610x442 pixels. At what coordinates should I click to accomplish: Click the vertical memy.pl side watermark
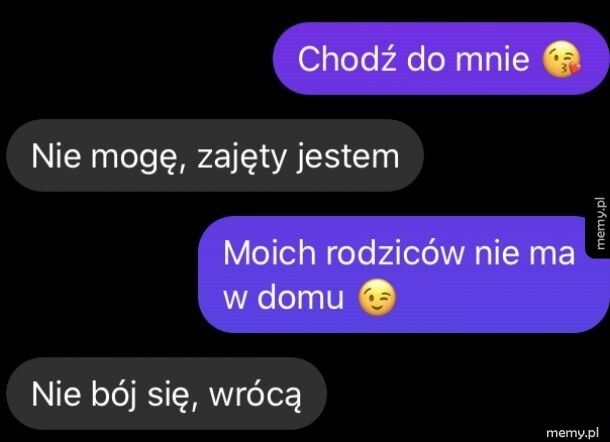click(x=600, y=223)
